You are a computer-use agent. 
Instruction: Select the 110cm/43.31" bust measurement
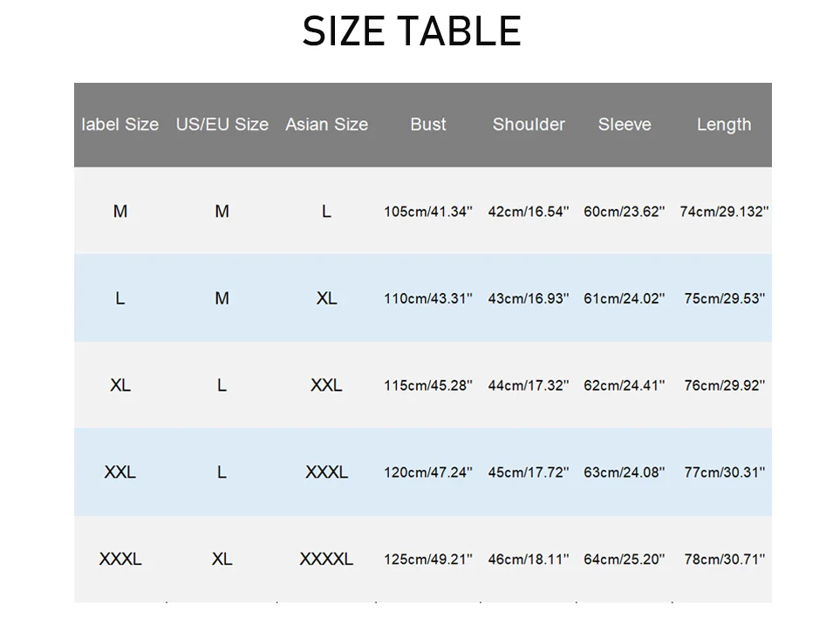pyautogui.click(x=428, y=299)
